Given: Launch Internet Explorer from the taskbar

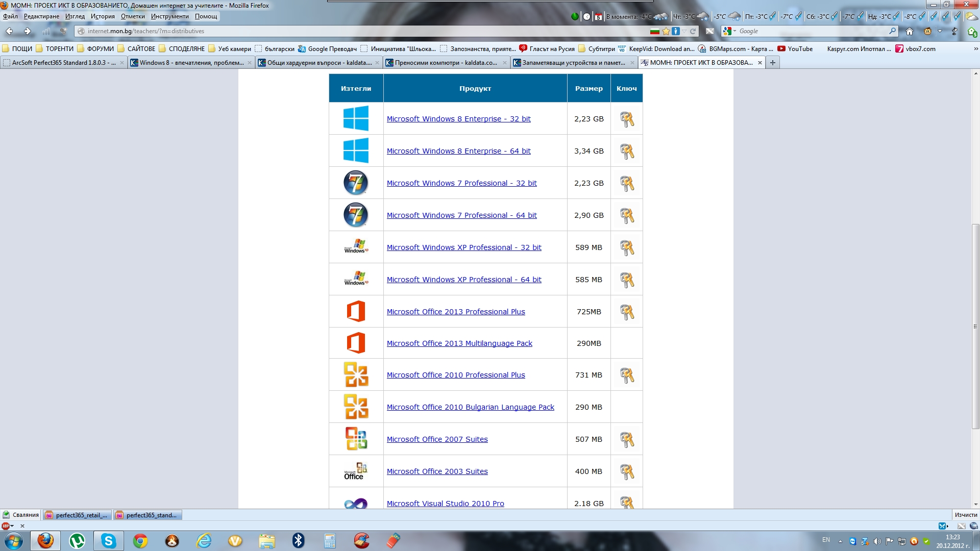Looking at the screenshot, I should tap(204, 540).
